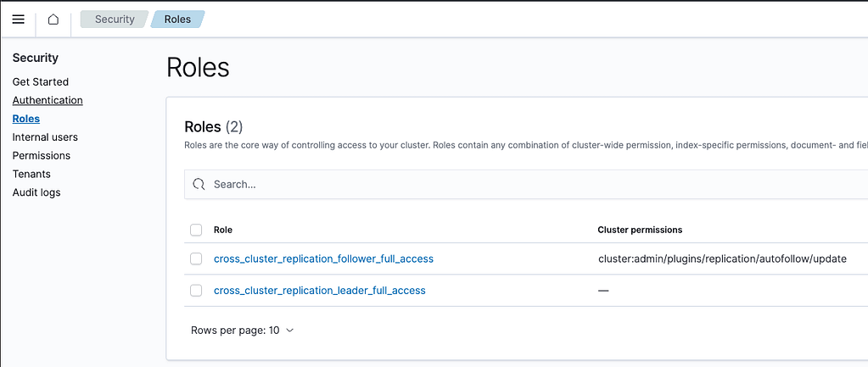Open cross_cluster_replication_follower_full_access role link
Screen dimensions: 868x367
(x=323, y=259)
